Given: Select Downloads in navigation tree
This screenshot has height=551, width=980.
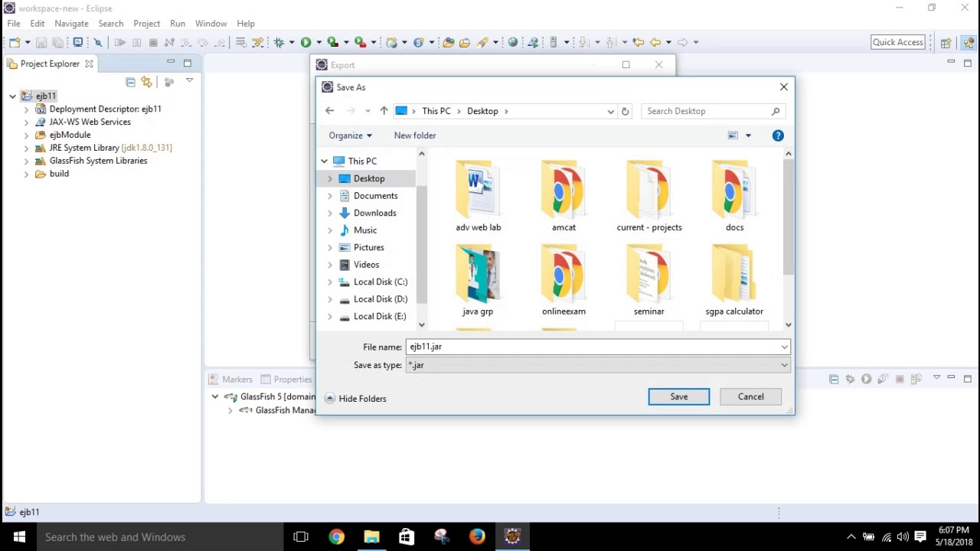Looking at the screenshot, I should pos(374,213).
